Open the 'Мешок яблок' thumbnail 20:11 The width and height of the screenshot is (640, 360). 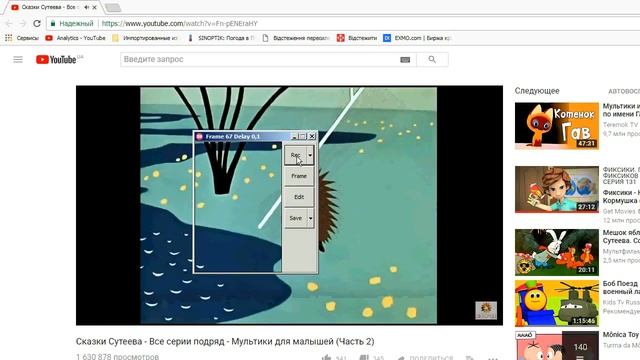557,252
